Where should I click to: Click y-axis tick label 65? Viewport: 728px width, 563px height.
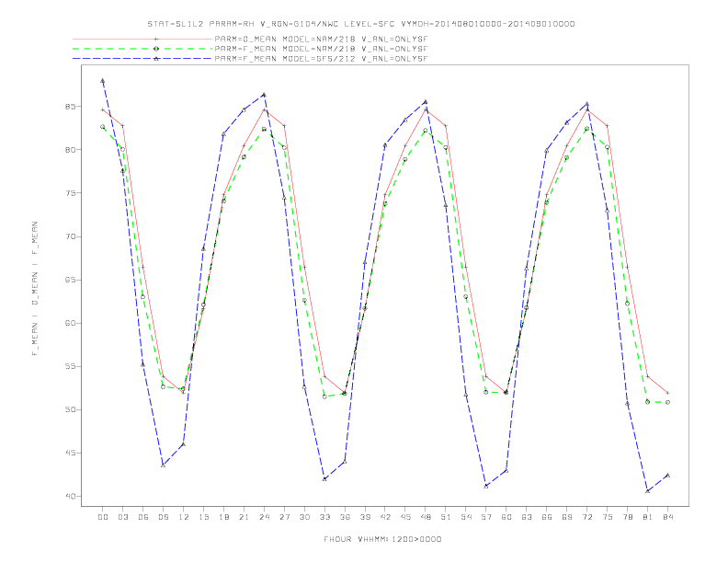(71, 280)
